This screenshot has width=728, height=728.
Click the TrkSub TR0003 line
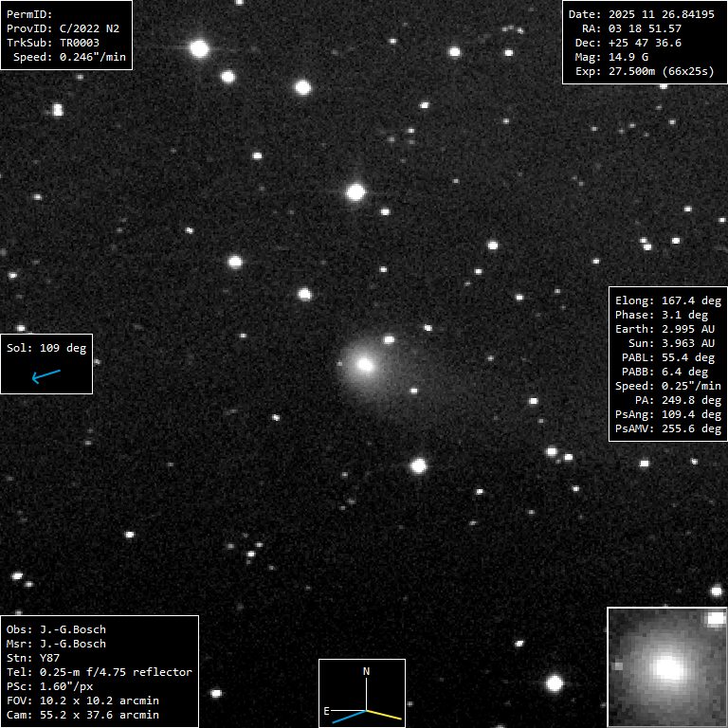point(53,43)
